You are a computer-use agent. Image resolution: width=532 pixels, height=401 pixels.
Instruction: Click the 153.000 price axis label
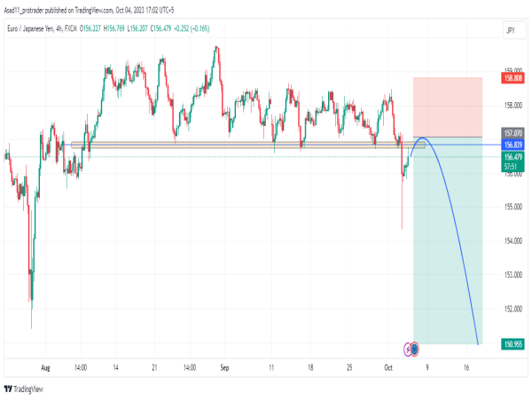point(513,275)
